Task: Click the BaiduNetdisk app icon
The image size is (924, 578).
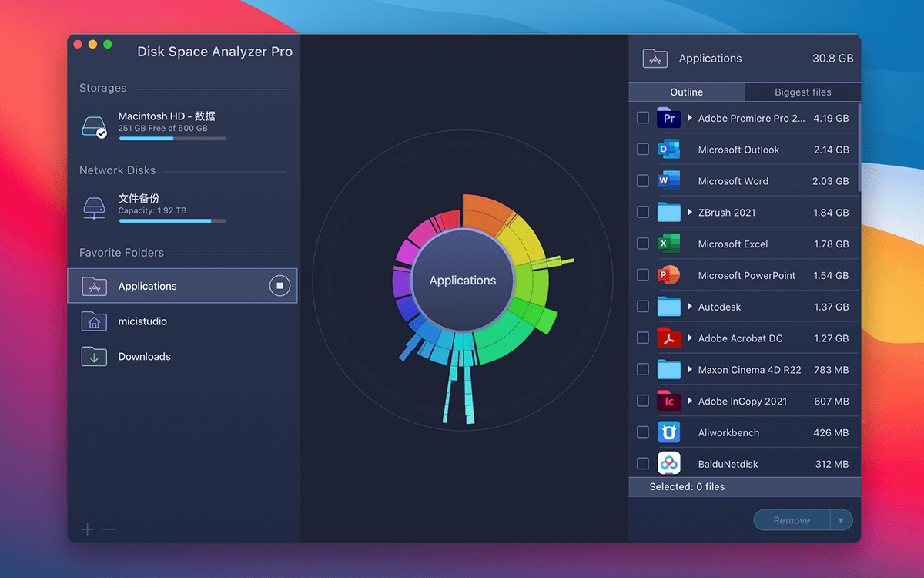Action: [668, 464]
